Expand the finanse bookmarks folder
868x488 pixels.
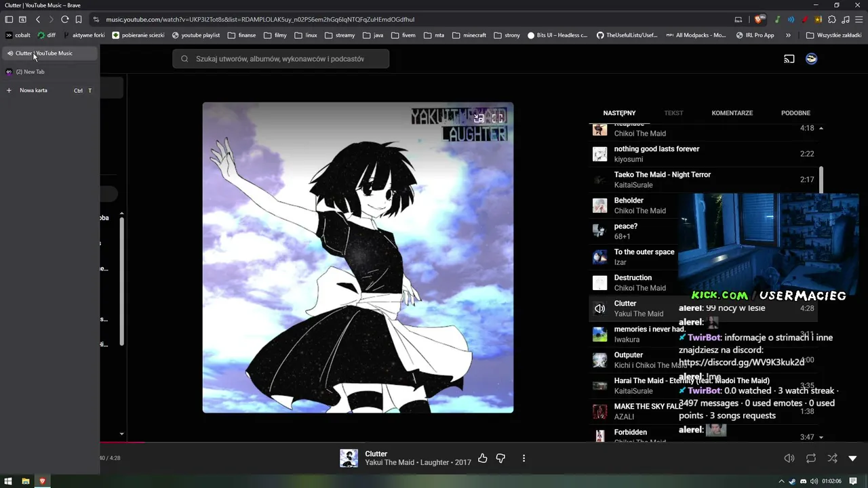pyautogui.click(x=242, y=35)
